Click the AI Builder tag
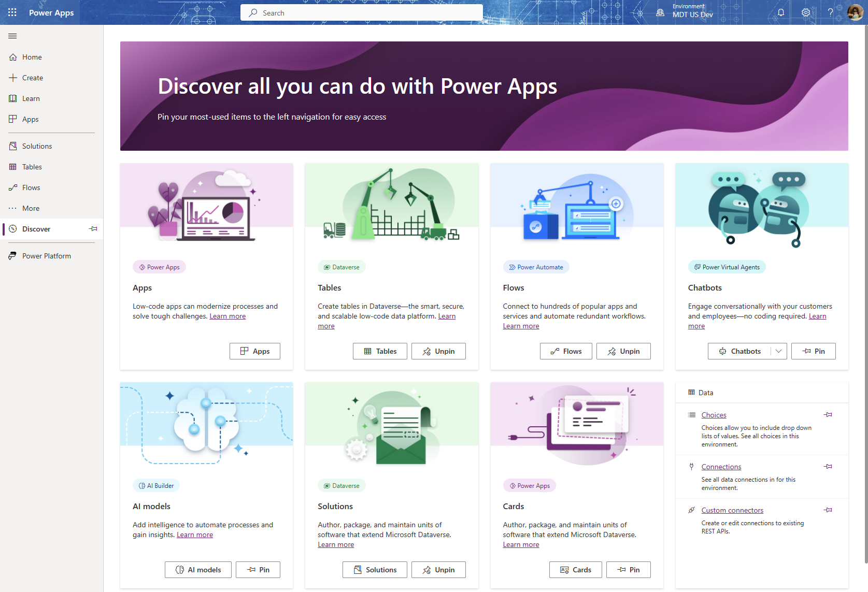The width and height of the screenshot is (868, 592). [x=156, y=486]
